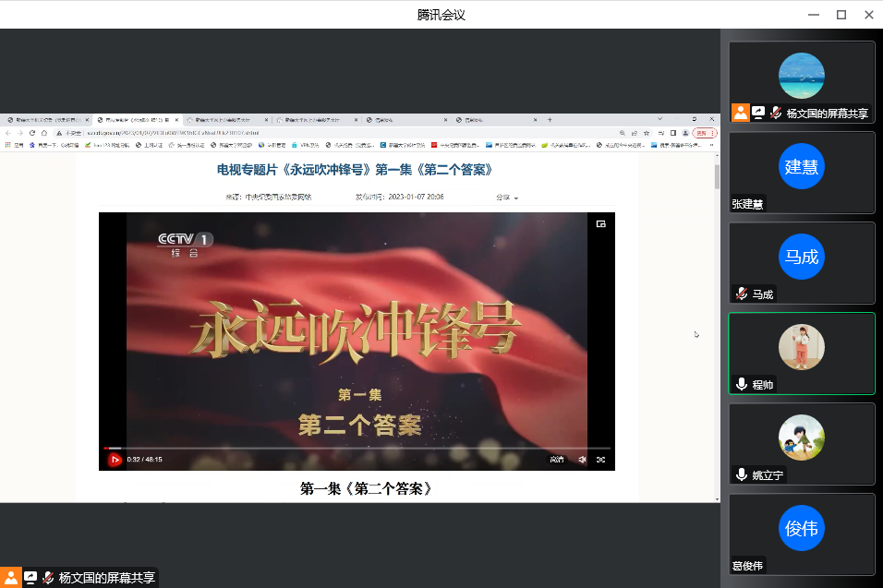The image size is (883, 588).
Task: Click 马成's muted microphone icon
Action: pyautogui.click(x=741, y=294)
